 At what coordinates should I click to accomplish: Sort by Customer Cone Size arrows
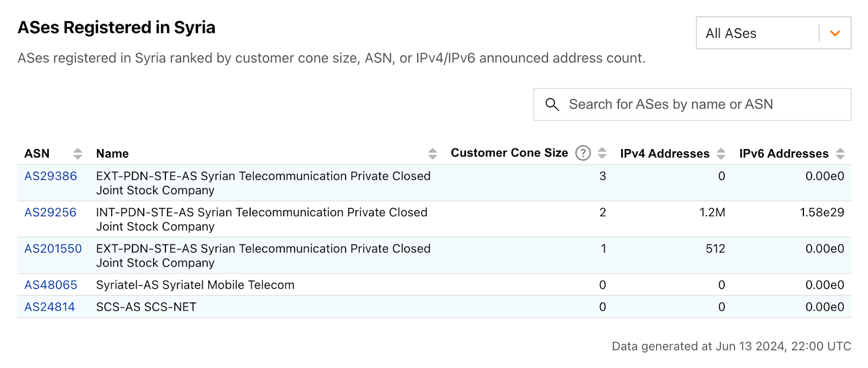pyautogui.click(x=602, y=153)
